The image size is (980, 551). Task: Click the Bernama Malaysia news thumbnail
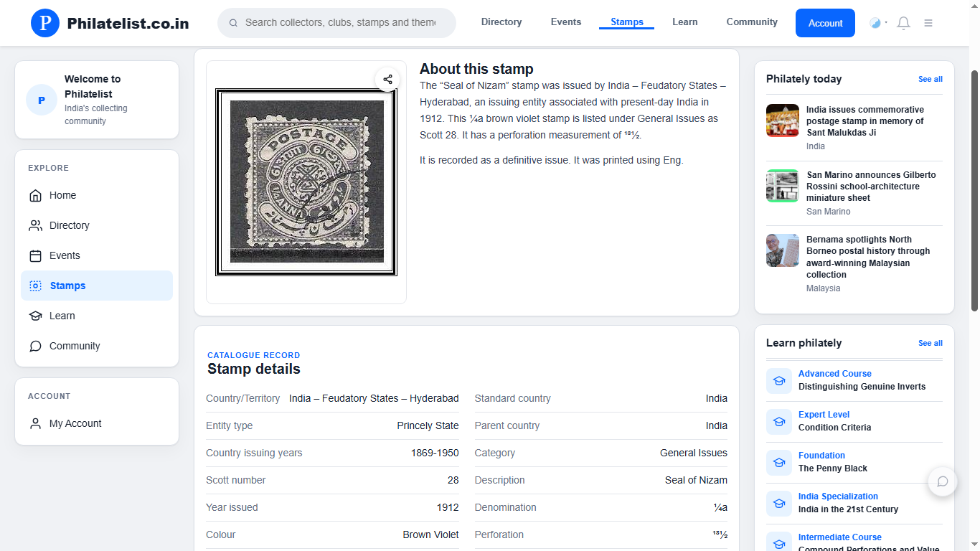click(x=783, y=250)
